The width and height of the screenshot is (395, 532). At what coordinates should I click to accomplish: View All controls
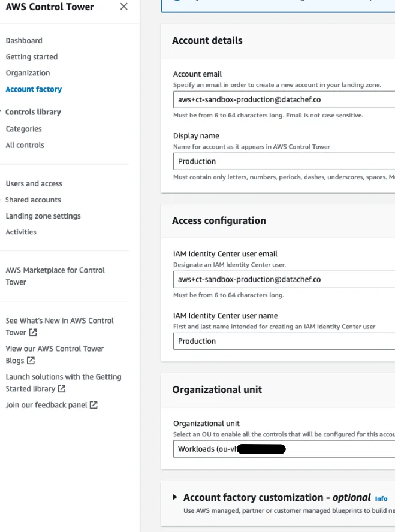point(26,144)
